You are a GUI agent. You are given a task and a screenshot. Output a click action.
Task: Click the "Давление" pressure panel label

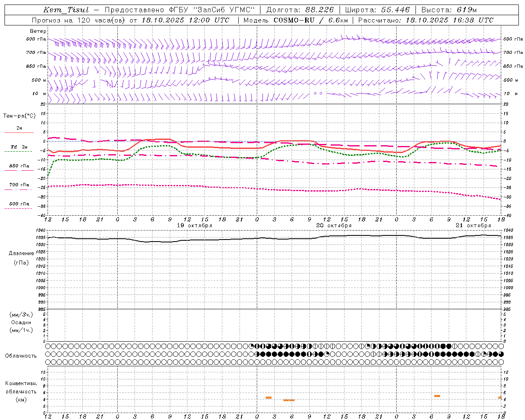click(21, 253)
